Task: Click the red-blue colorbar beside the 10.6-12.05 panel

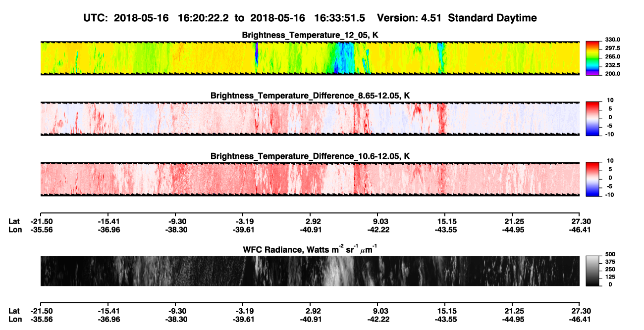Action: click(x=592, y=179)
